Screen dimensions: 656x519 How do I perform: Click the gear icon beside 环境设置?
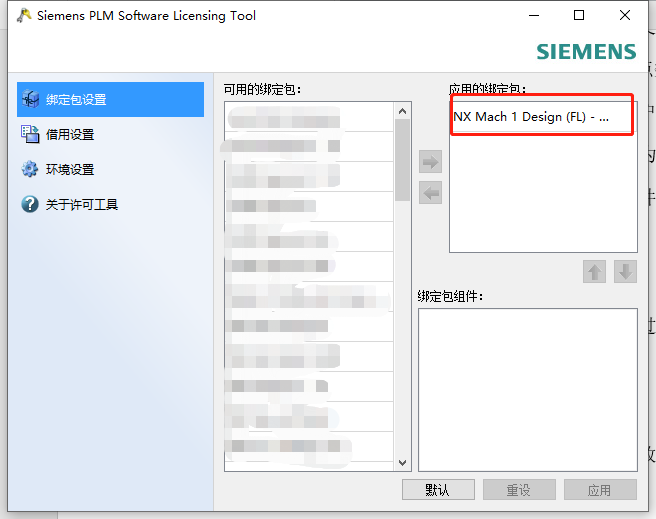click(30, 169)
